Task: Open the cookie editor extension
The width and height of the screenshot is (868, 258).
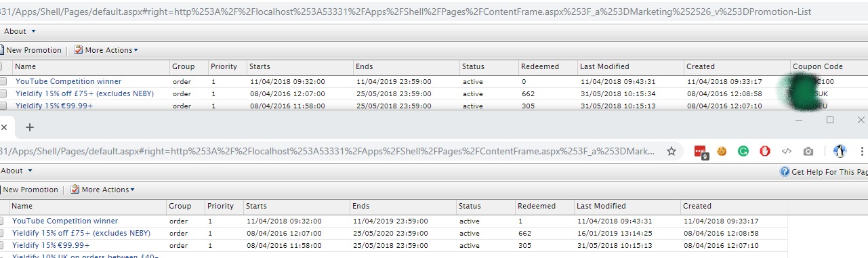Action: pos(722,152)
